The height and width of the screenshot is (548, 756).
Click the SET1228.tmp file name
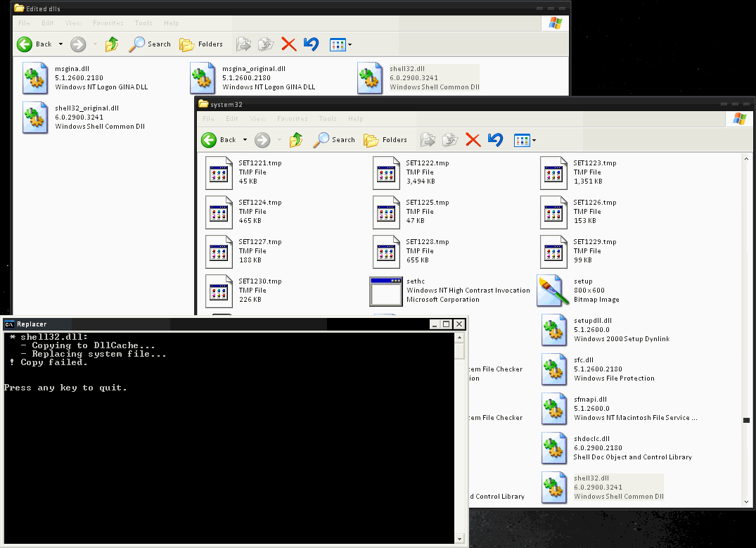pyautogui.click(x=427, y=242)
